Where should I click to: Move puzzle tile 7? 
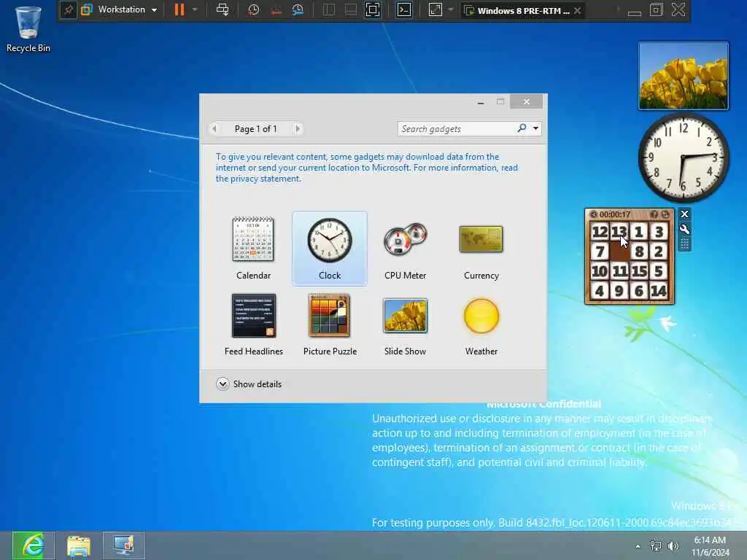tap(600, 251)
